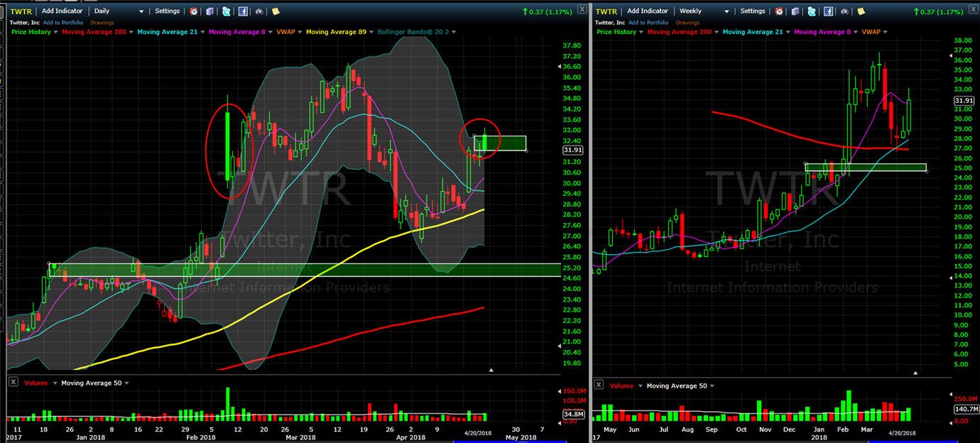The width and height of the screenshot is (980, 443).
Task: Open the Daily timeframe dropdown
Action: 119,11
